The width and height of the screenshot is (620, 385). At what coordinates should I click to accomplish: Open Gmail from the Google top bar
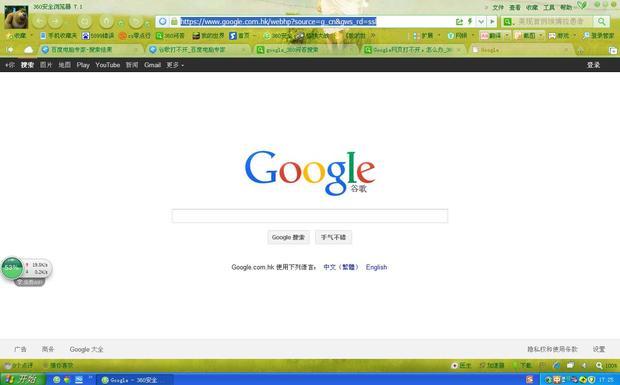pyautogui.click(x=152, y=65)
